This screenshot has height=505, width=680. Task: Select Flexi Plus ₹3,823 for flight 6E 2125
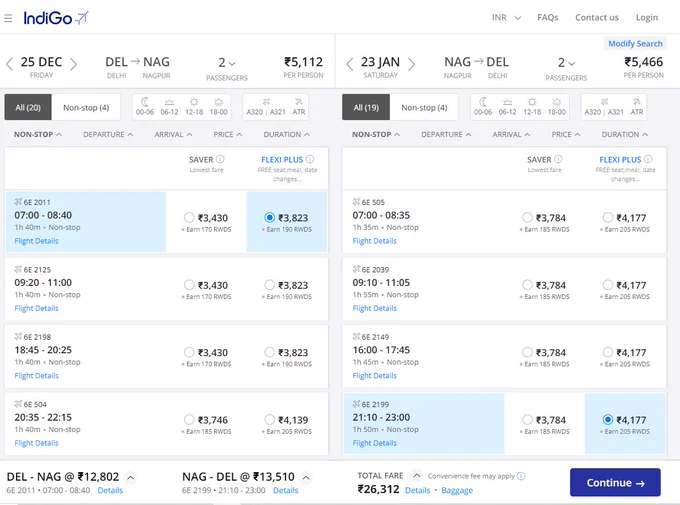tap(269, 285)
